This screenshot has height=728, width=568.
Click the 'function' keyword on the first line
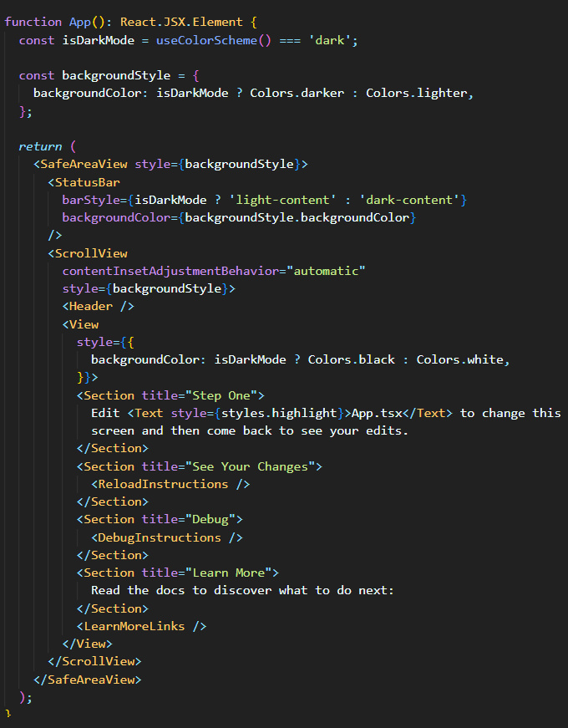click(x=33, y=22)
